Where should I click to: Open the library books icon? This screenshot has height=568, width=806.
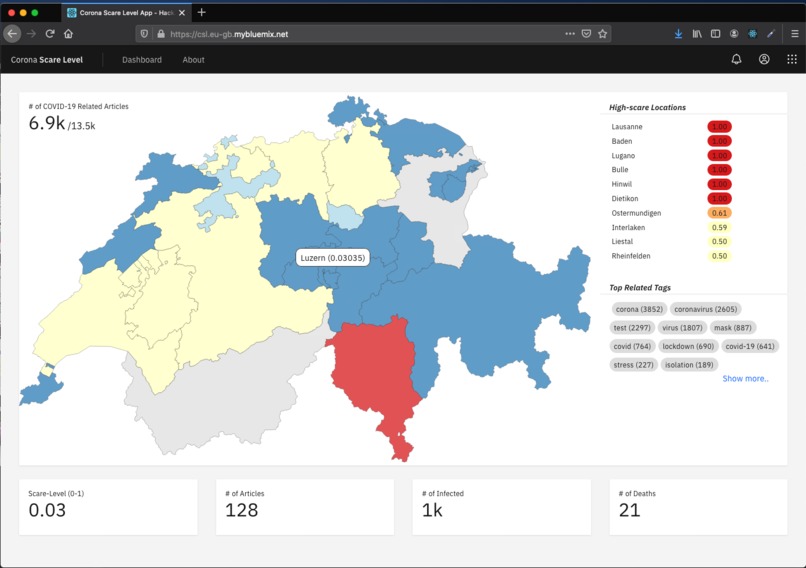(x=697, y=34)
